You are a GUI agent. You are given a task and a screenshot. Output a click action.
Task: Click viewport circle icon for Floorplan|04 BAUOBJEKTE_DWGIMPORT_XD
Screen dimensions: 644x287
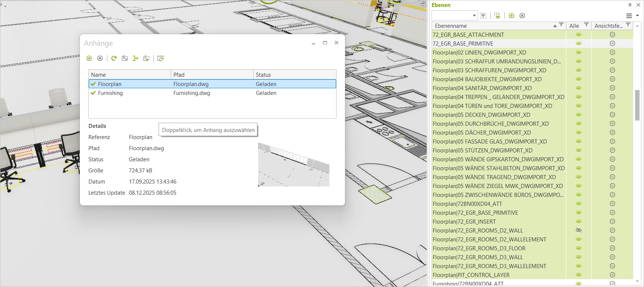coord(612,79)
